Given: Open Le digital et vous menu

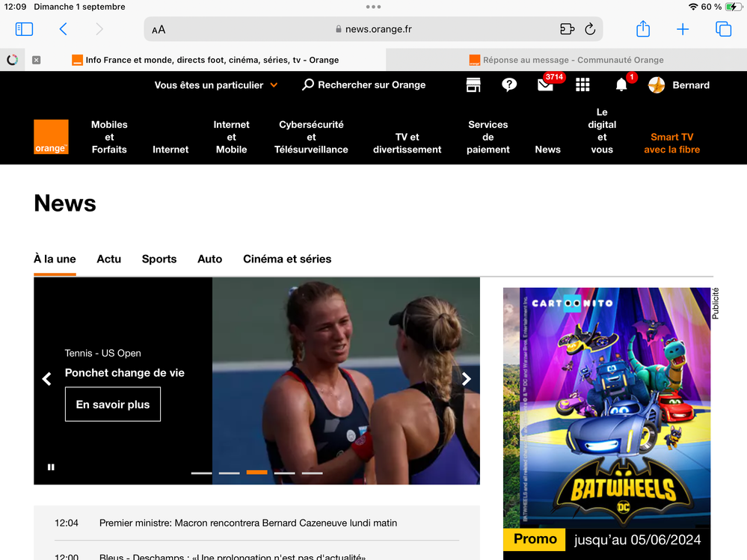Looking at the screenshot, I should click(x=602, y=131).
